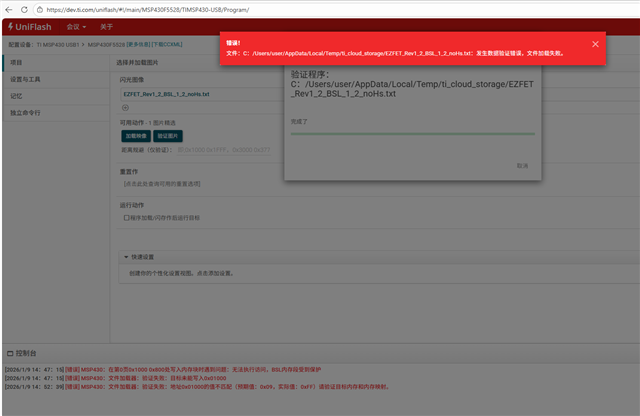This screenshot has width=640, height=416.
Task: Click [点击此处查询可用的重置选项] link
Action: [162, 184]
